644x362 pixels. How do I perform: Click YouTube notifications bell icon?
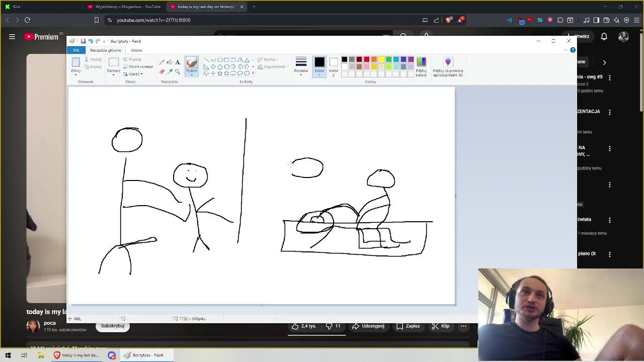[x=604, y=37]
